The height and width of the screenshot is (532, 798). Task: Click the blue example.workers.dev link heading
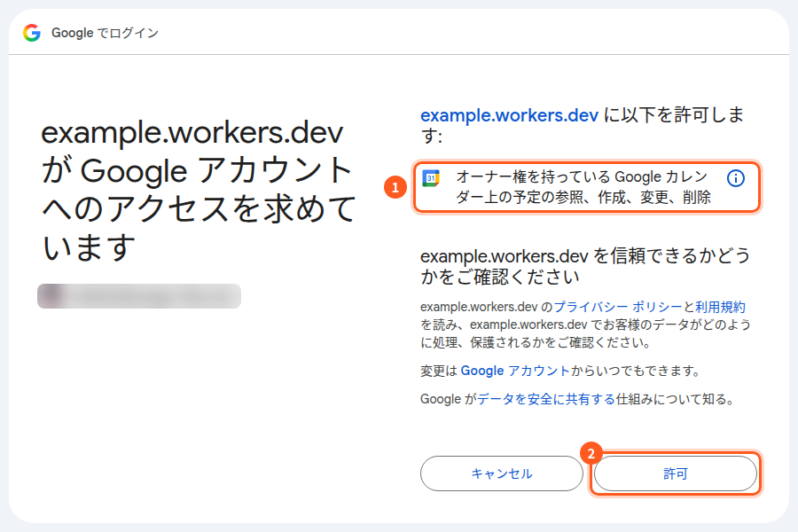click(509, 115)
